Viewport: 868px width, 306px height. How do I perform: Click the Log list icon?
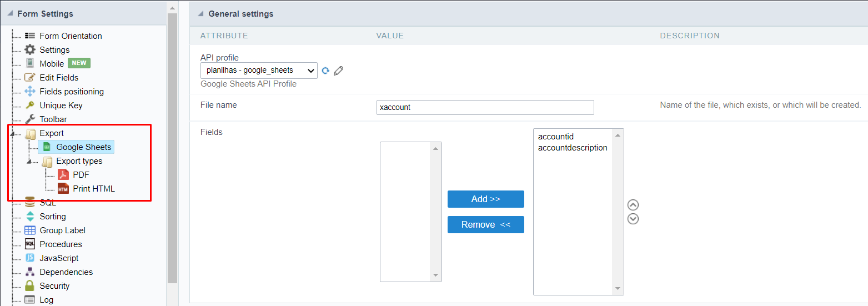pos(30,300)
